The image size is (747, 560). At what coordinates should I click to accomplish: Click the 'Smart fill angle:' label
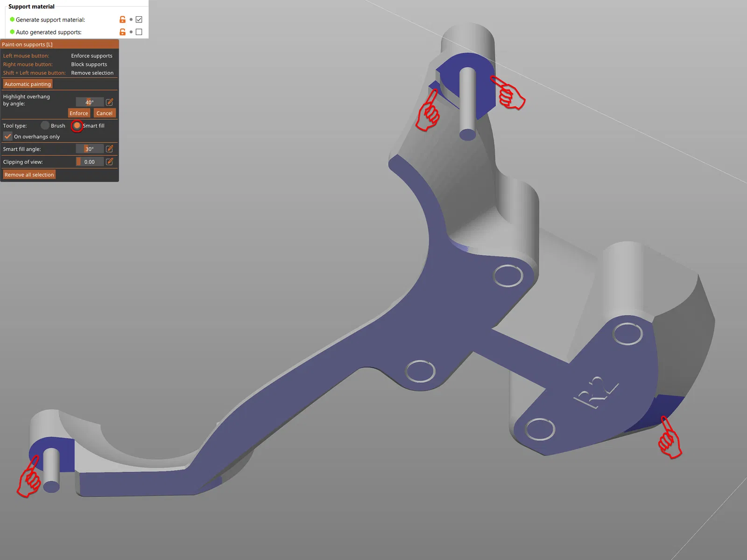click(22, 149)
